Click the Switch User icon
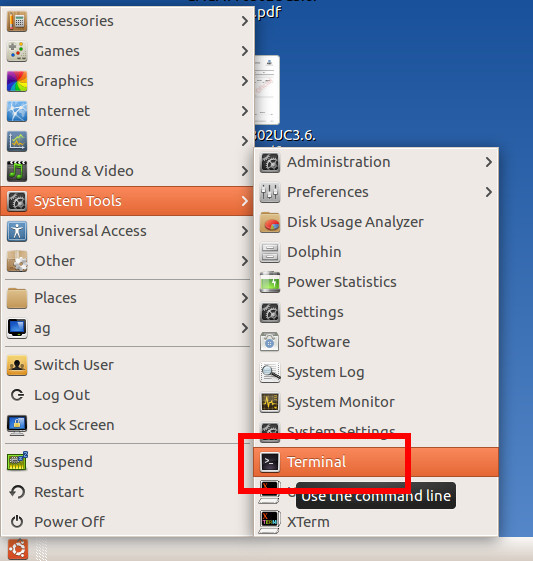The height and width of the screenshot is (561, 533). point(16,365)
